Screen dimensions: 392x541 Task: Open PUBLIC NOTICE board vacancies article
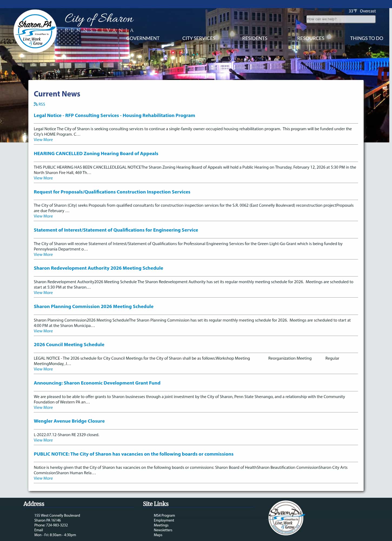point(134,454)
